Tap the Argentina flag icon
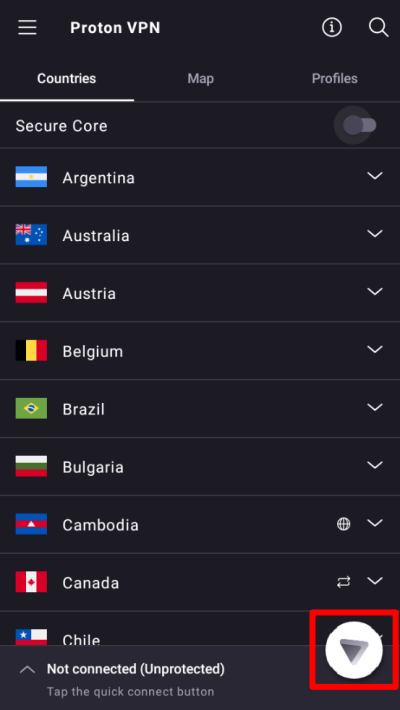This screenshot has height=710, width=400. 31,177
